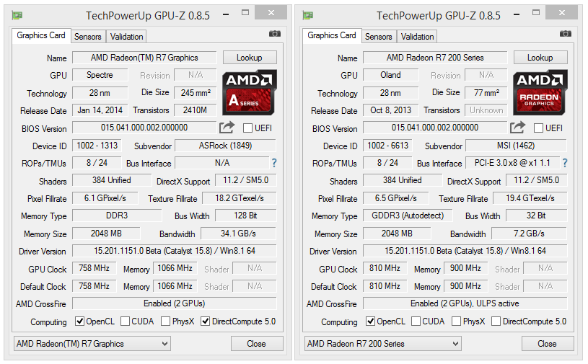Click Bus Interface question mark in right window
The image size is (588, 364).
(x=565, y=163)
